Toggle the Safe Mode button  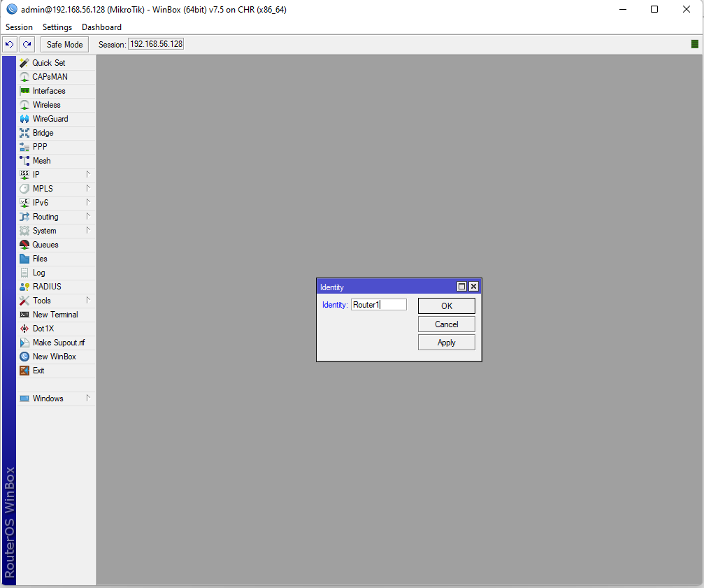point(64,44)
